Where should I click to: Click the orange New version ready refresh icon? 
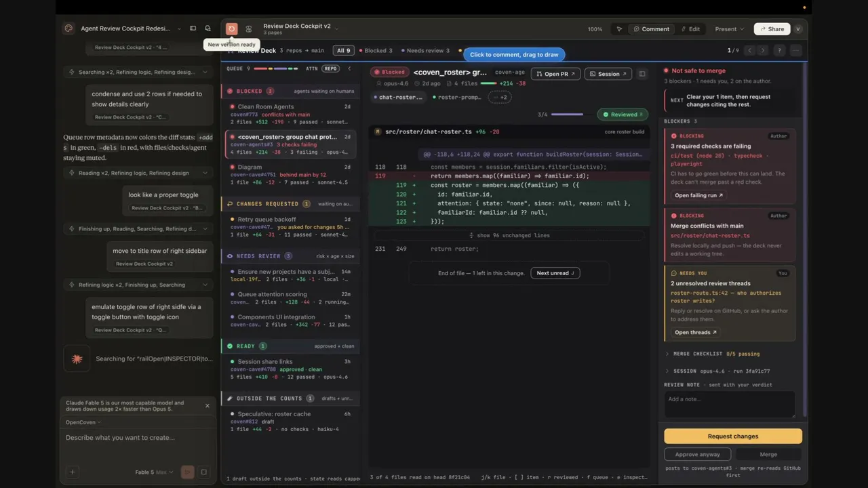tap(232, 28)
